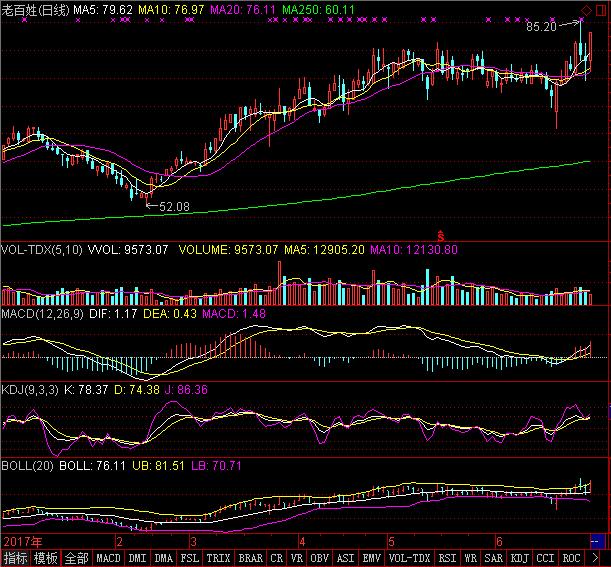Switch to the WR indicator tab
The image size is (611, 567).
(470, 558)
